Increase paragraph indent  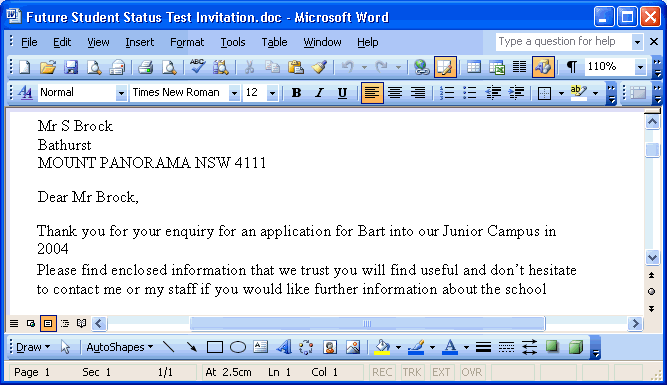pyautogui.click(x=516, y=93)
